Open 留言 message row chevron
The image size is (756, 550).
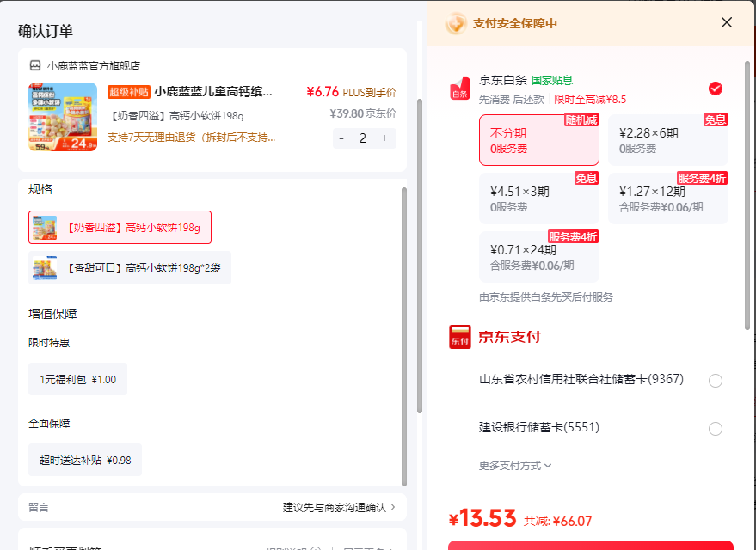(x=393, y=507)
